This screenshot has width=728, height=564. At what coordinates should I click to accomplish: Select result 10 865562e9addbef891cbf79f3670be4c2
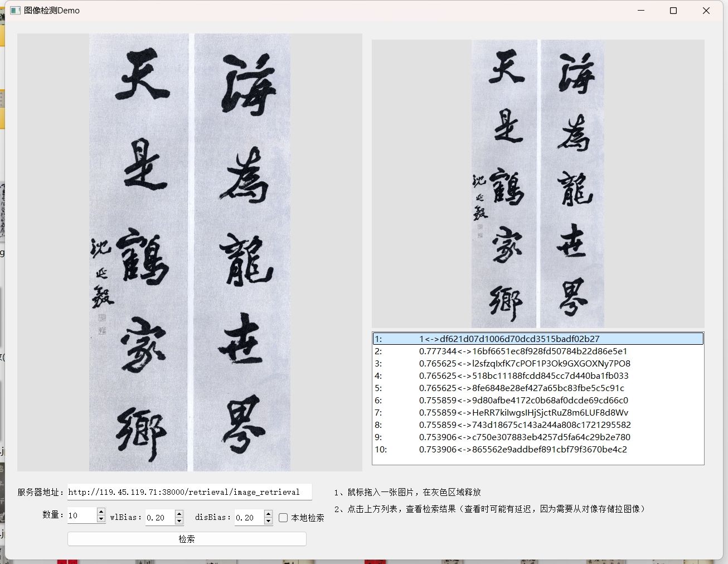(x=538, y=449)
